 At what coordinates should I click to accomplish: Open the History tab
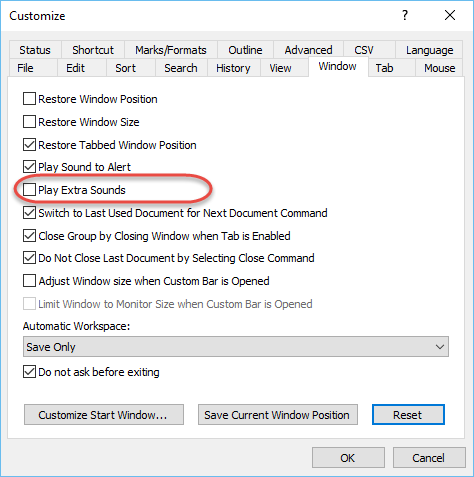[233, 68]
